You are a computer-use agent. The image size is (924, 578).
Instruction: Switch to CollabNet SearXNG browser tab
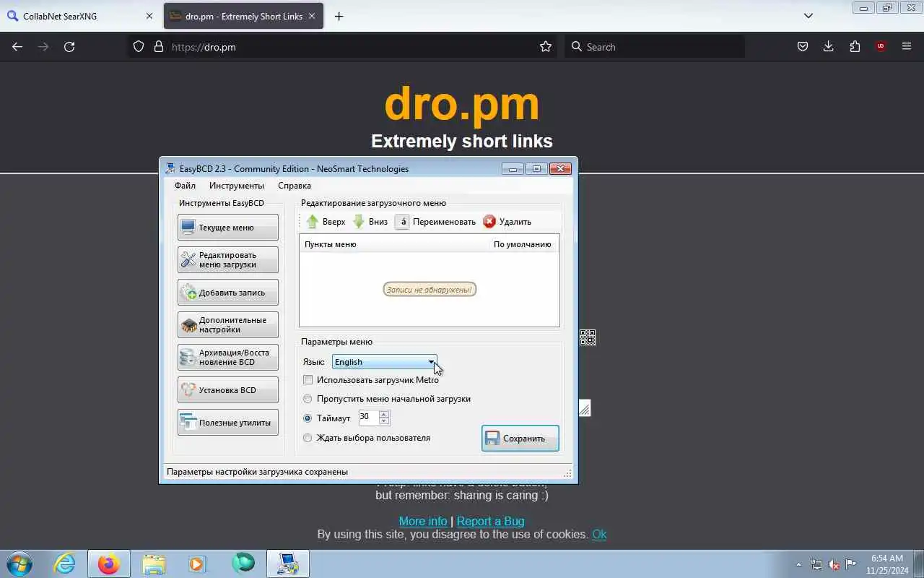pos(80,16)
